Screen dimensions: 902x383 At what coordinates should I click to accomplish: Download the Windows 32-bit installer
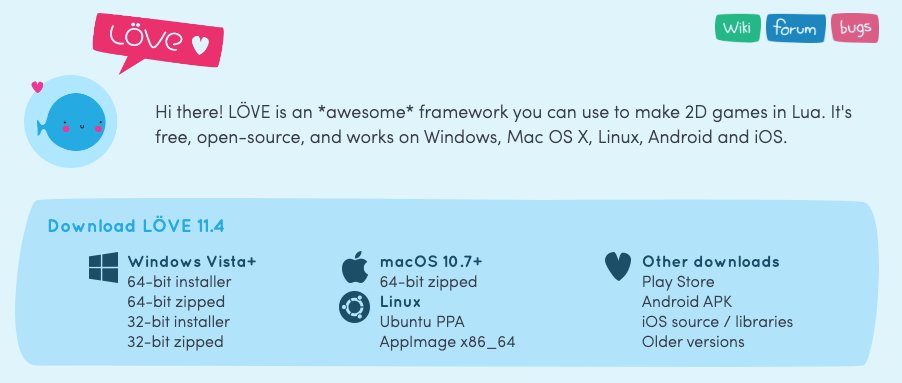click(178, 321)
